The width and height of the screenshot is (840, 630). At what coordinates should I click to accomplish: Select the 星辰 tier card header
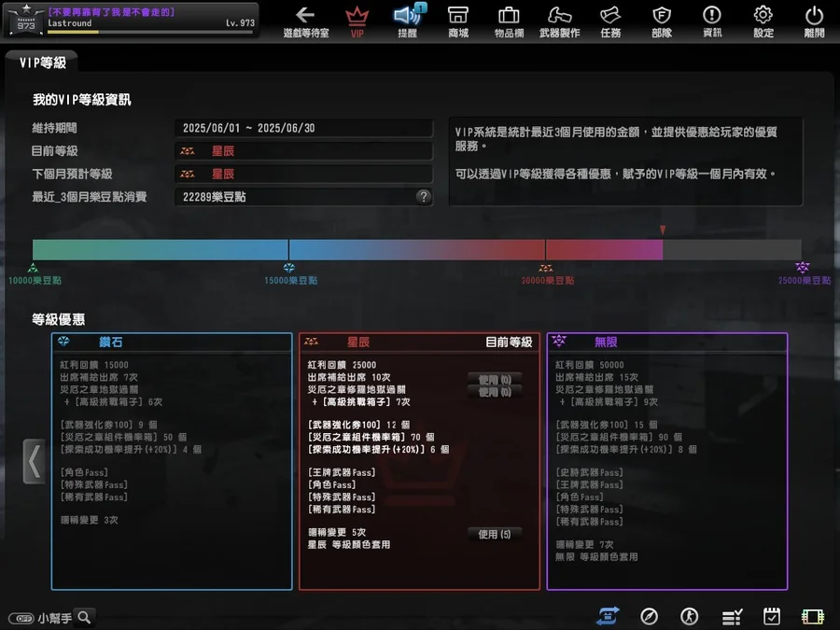pos(419,342)
